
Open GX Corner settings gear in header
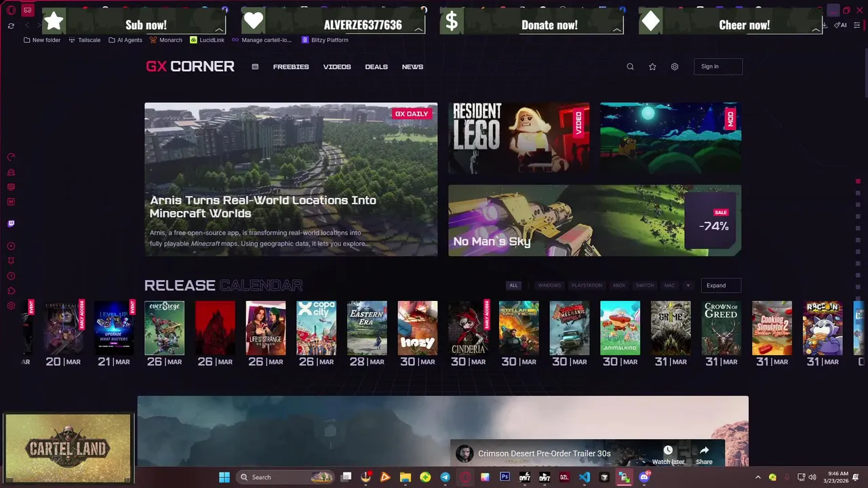tap(675, 66)
